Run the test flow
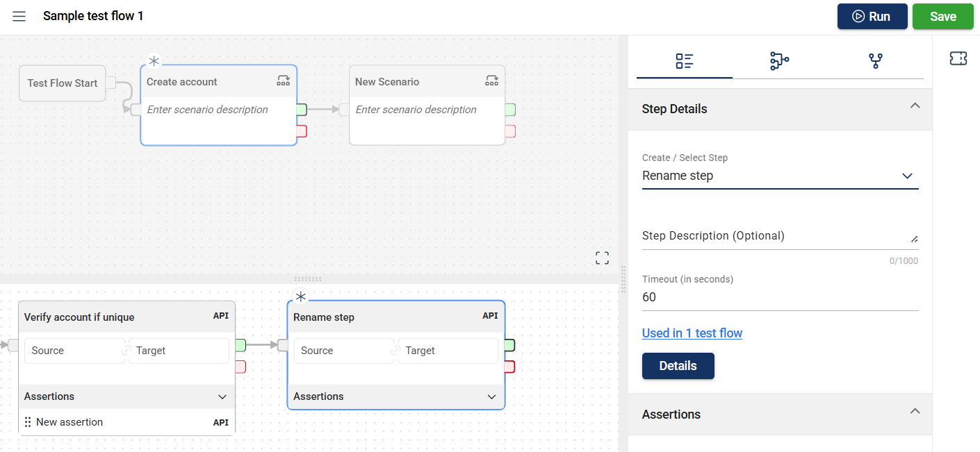The height and width of the screenshot is (452, 980). coord(872,17)
